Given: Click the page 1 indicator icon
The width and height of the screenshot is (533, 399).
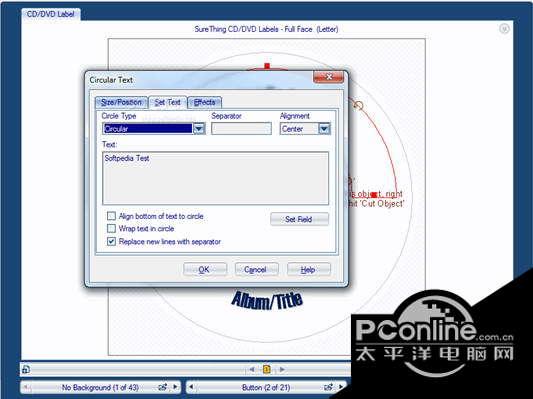Looking at the screenshot, I should click(x=267, y=369).
